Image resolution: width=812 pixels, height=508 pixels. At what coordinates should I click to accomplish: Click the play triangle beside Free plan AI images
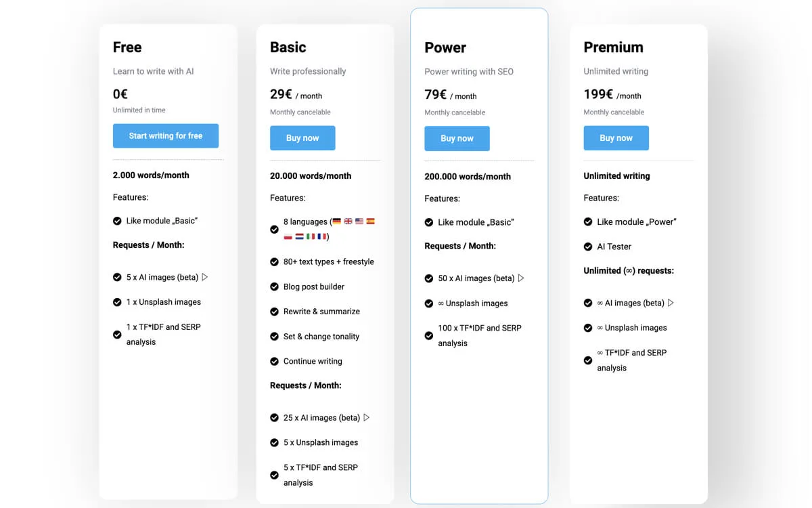[x=205, y=277]
